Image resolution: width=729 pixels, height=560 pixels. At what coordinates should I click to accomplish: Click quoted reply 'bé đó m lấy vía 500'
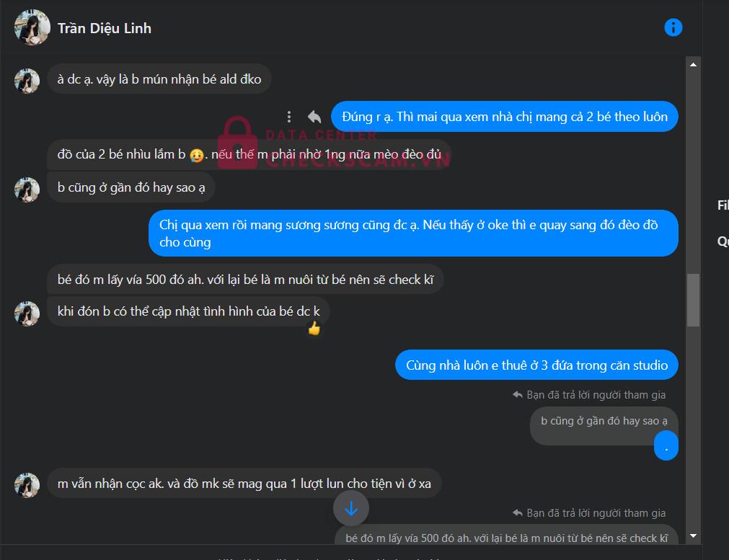coord(506,538)
